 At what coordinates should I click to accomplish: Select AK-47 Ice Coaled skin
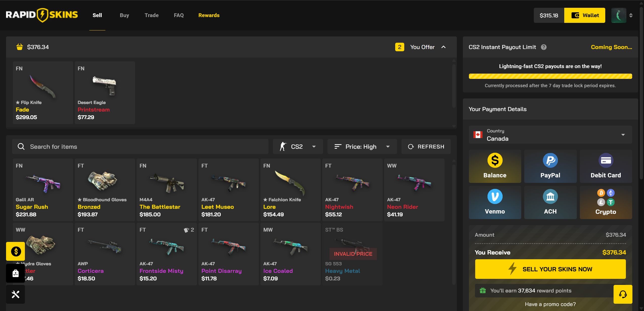tap(291, 254)
